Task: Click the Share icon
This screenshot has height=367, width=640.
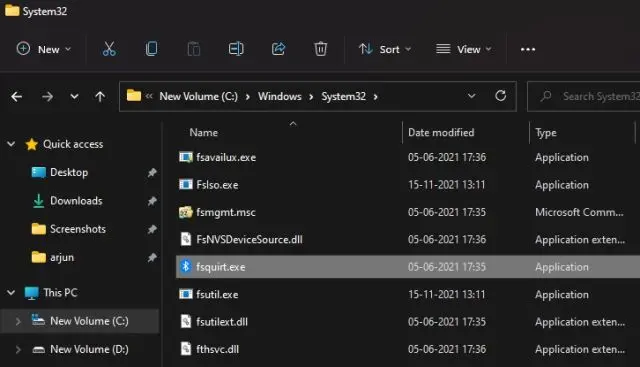Action: 278,49
